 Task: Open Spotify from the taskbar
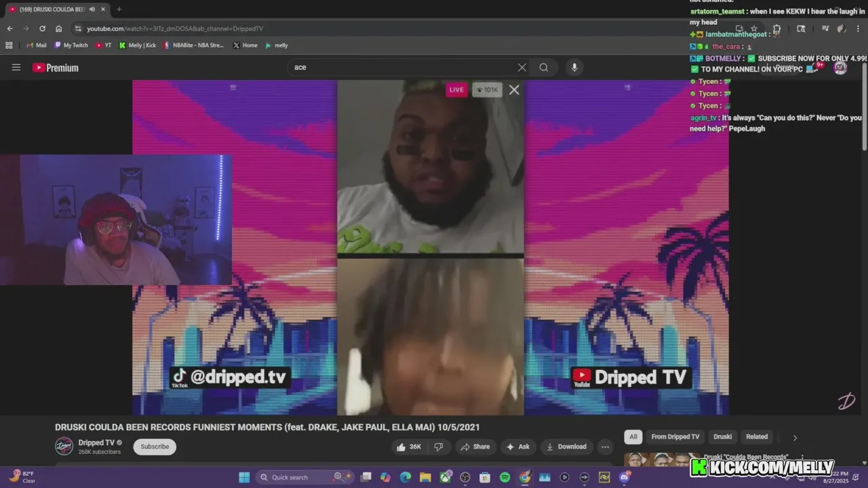505,477
